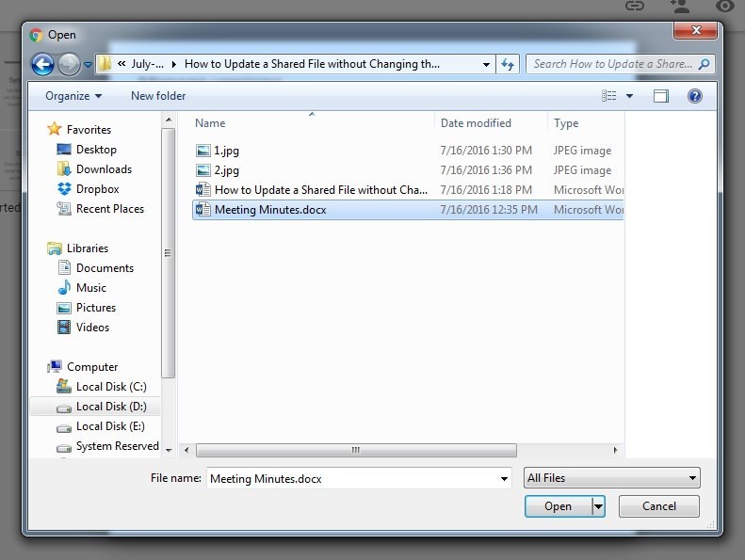Click the File name input field

[x=351, y=478]
